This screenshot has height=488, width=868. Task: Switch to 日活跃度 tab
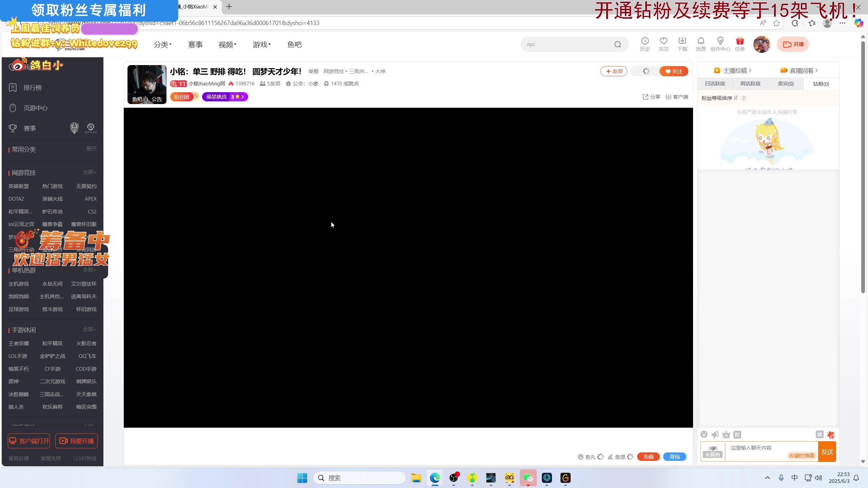(x=715, y=84)
